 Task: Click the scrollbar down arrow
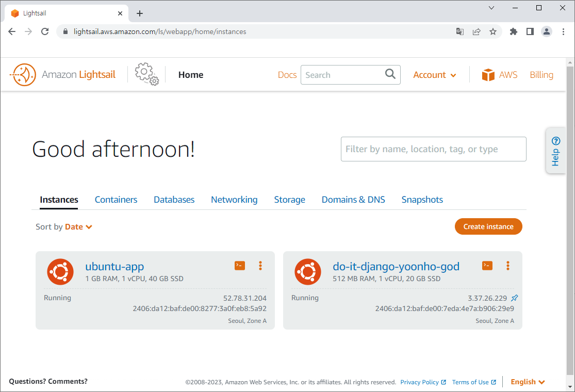tap(569, 387)
